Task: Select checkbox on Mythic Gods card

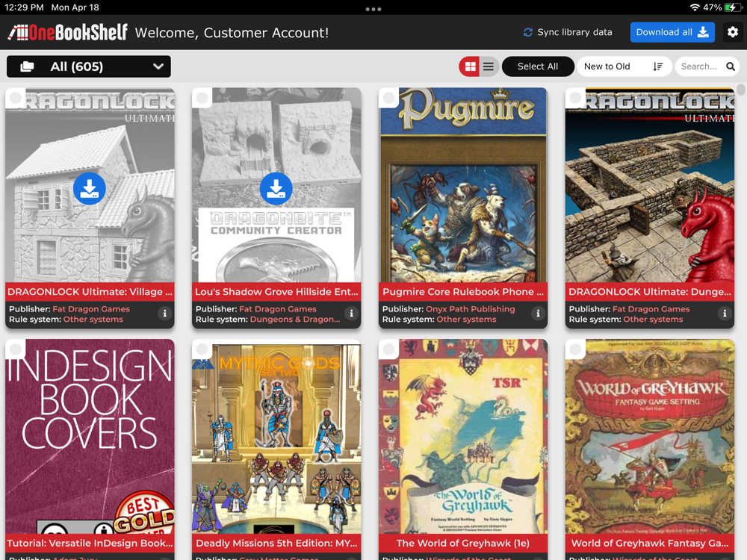Action: [x=202, y=349]
